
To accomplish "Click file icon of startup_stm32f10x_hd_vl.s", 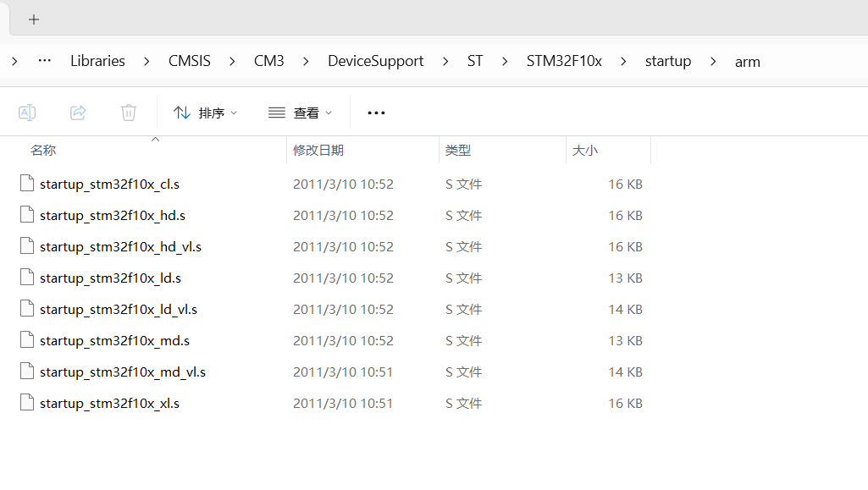I will (x=27, y=245).
